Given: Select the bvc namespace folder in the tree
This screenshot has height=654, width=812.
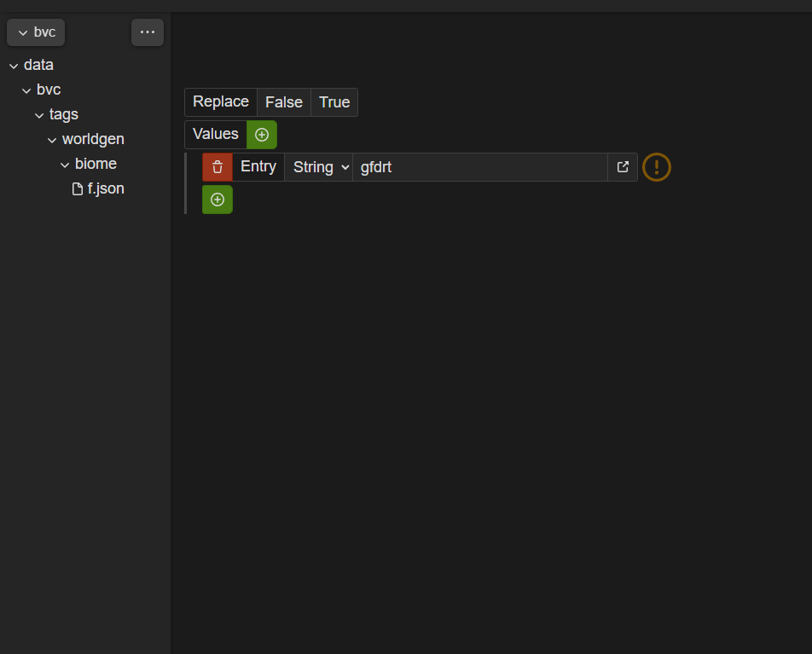Looking at the screenshot, I should coord(49,90).
